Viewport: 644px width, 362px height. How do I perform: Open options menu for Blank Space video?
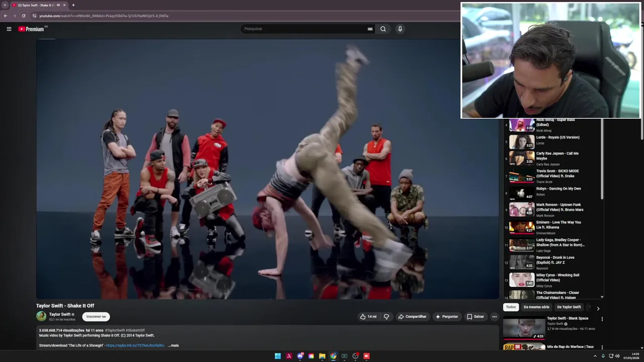tap(602, 319)
